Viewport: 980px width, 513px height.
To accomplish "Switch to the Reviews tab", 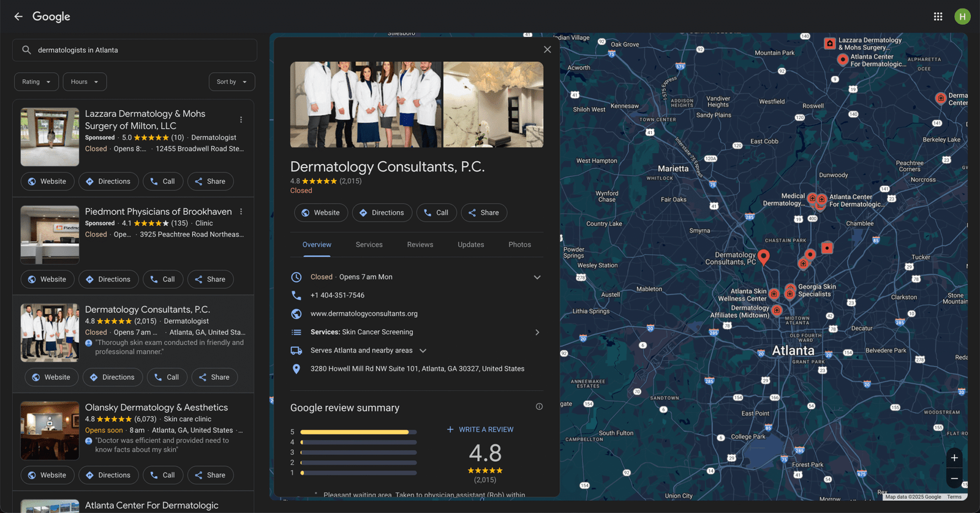I will pos(420,245).
